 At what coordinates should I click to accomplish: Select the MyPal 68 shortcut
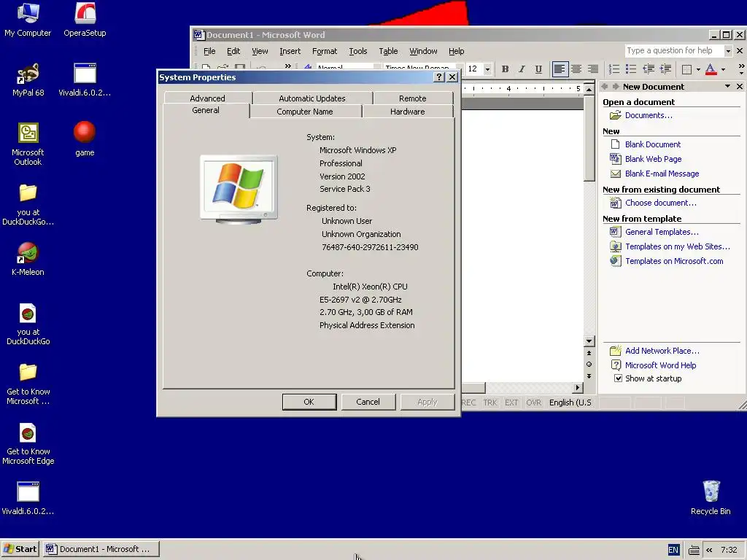point(28,80)
